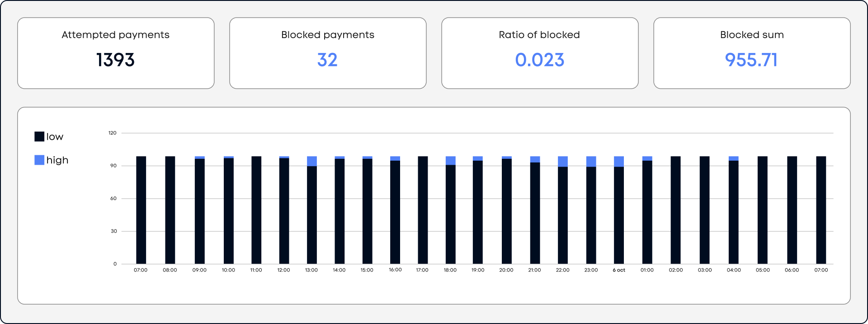Click the blue 'high' legend swatch
The image size is (868, 324).
[x=39, y=160]
